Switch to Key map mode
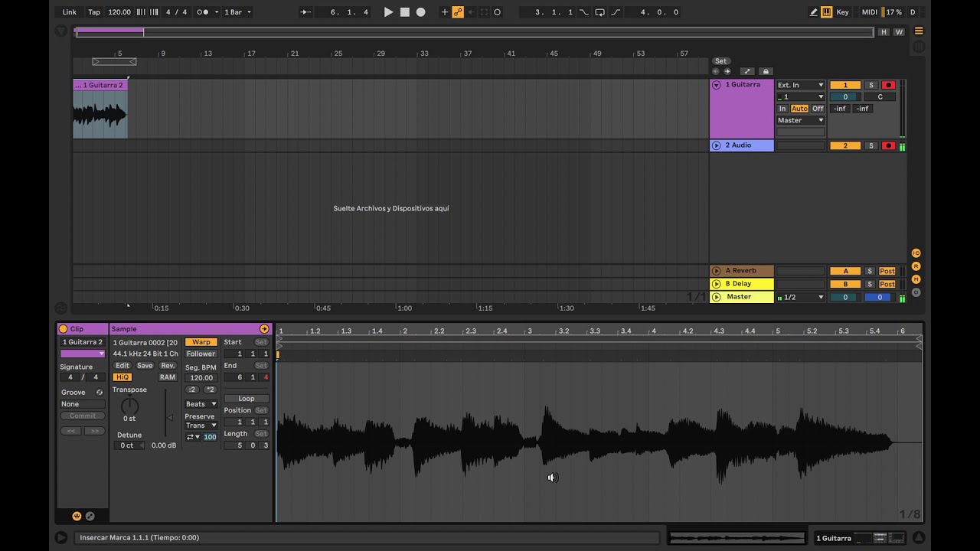The image size is (980, 551). (843, 12)
